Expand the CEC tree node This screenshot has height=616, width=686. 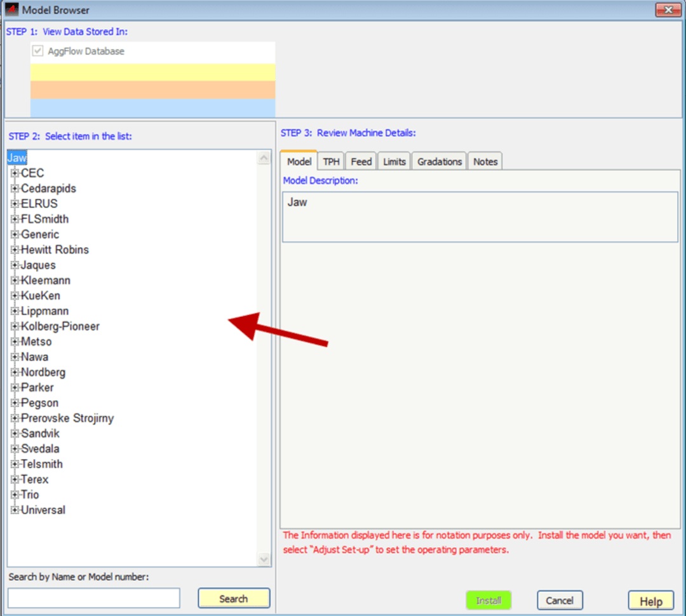click(15, 173)
